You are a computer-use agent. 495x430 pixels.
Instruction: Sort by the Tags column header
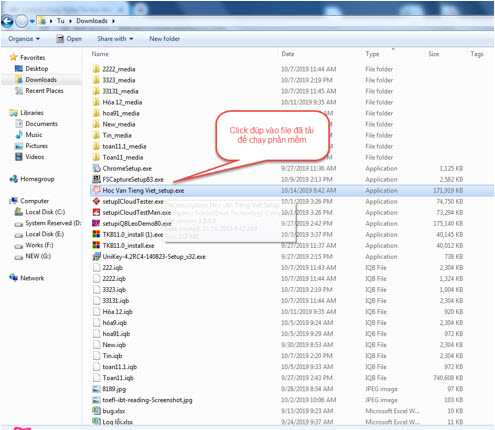pos(477,54)
